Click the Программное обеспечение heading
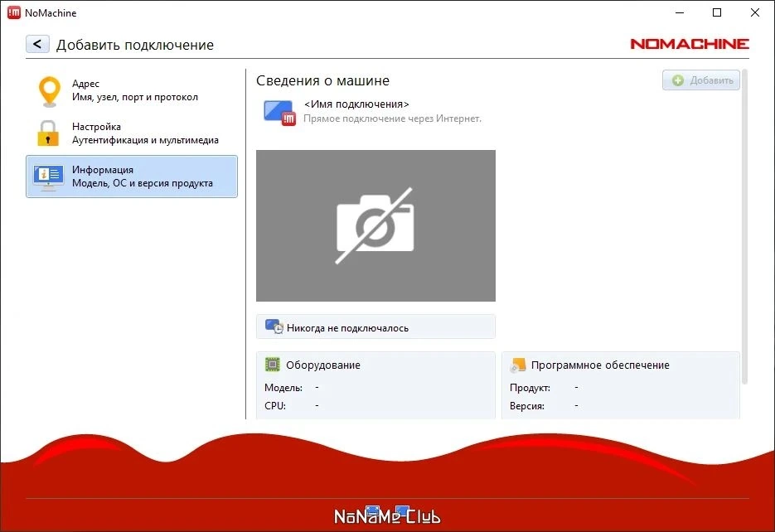775x532 pixels. (600, 365)
